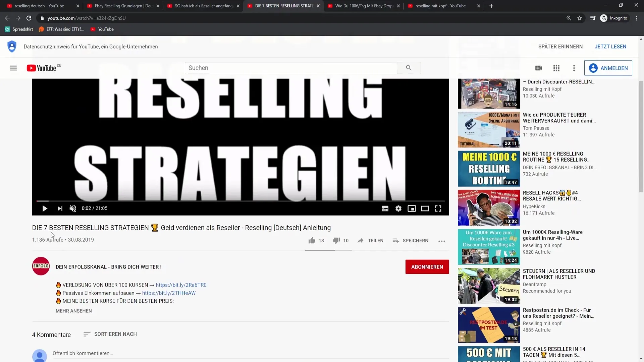Open the browser media control icon
Viewport: 644px width, 362px height.
coord(593,18)
